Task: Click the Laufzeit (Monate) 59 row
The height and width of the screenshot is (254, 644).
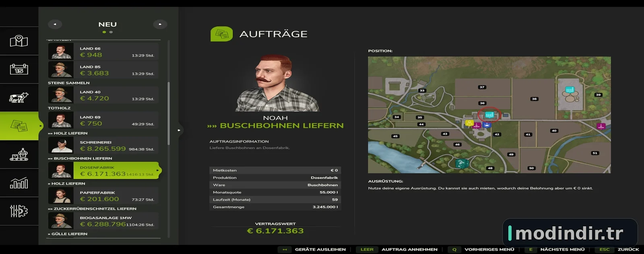Action: click(x=275, y=200)
